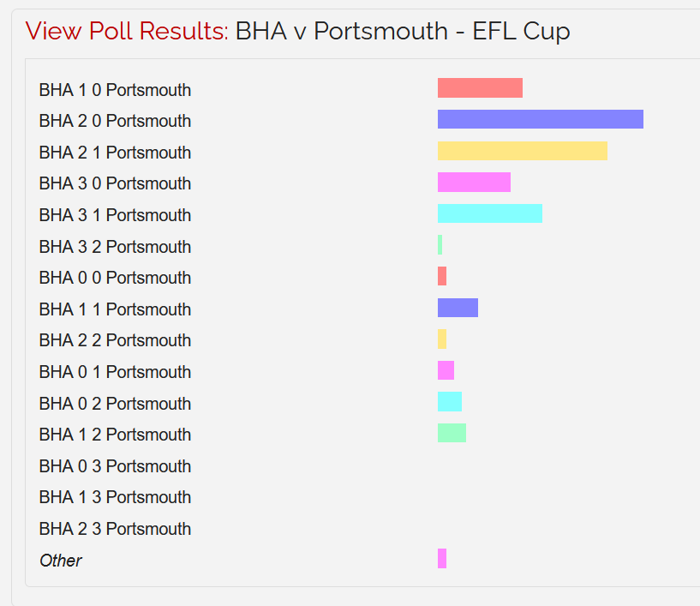Click the blue BHA 1 1 Portsmouth bar
The height and width of the screenshot is (606, 700).
coord(458,308)
